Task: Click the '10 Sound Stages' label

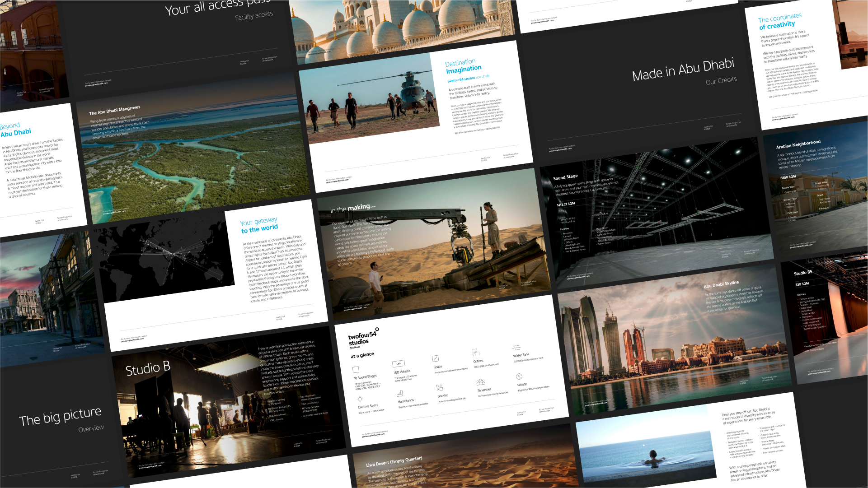Action: [365, 377]
